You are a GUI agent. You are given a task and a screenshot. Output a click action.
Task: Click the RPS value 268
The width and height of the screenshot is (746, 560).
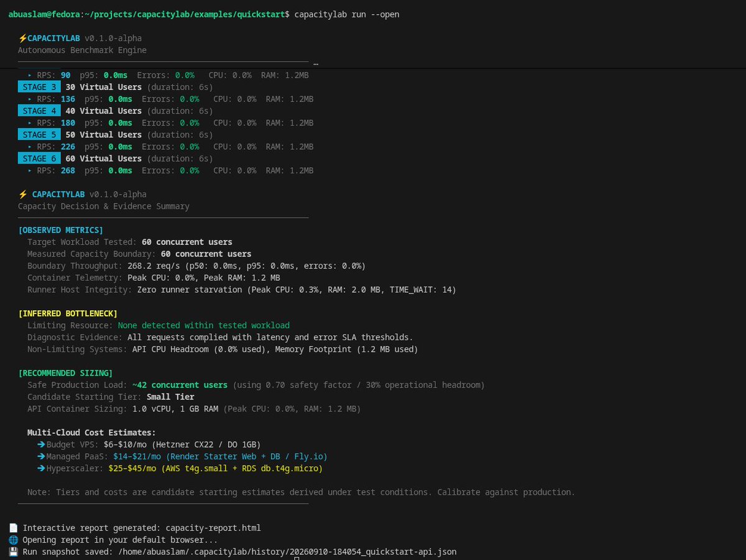tap(68, 170)
